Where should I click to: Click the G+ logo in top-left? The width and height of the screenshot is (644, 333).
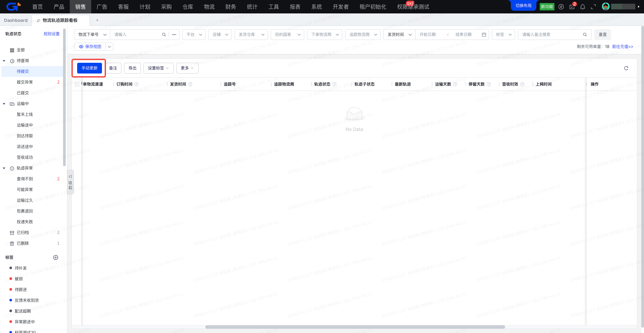tap(13, 6)
